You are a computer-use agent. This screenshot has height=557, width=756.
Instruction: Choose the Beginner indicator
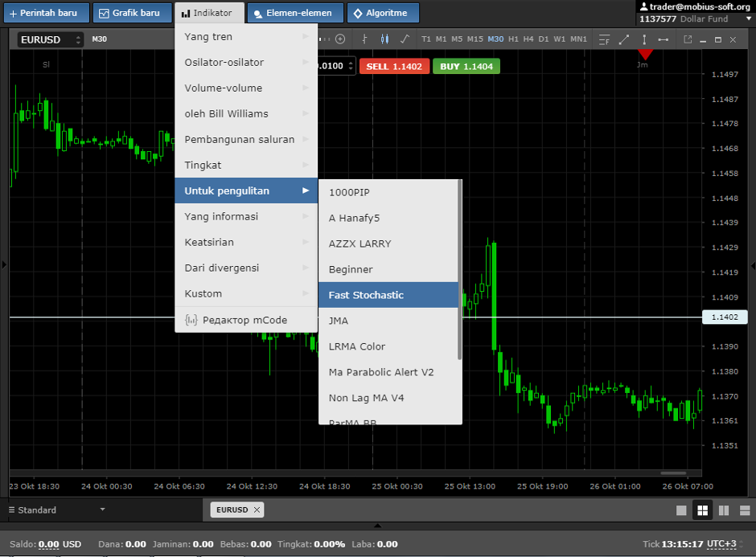pos(388,269)
